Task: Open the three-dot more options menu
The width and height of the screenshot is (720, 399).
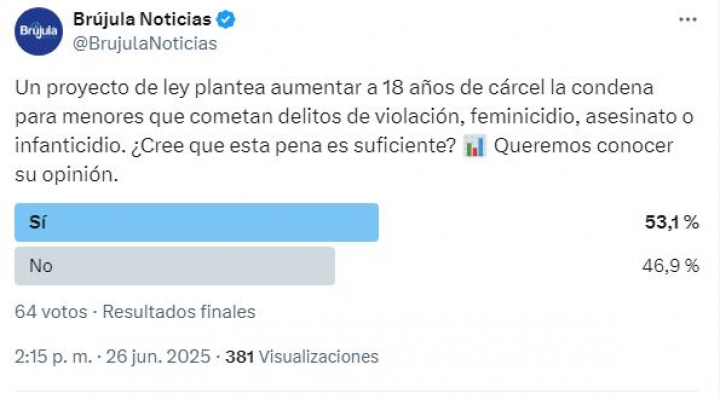Action: [687, 20]
